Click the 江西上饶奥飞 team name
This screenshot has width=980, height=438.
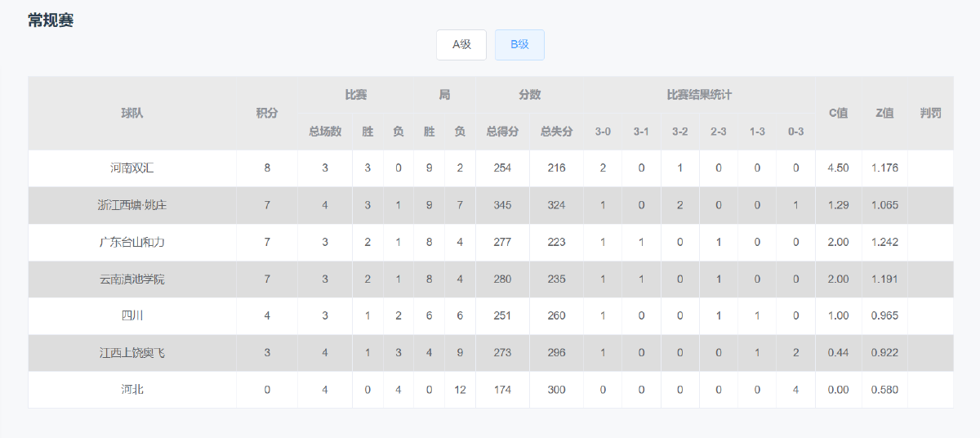coord(132,353)
